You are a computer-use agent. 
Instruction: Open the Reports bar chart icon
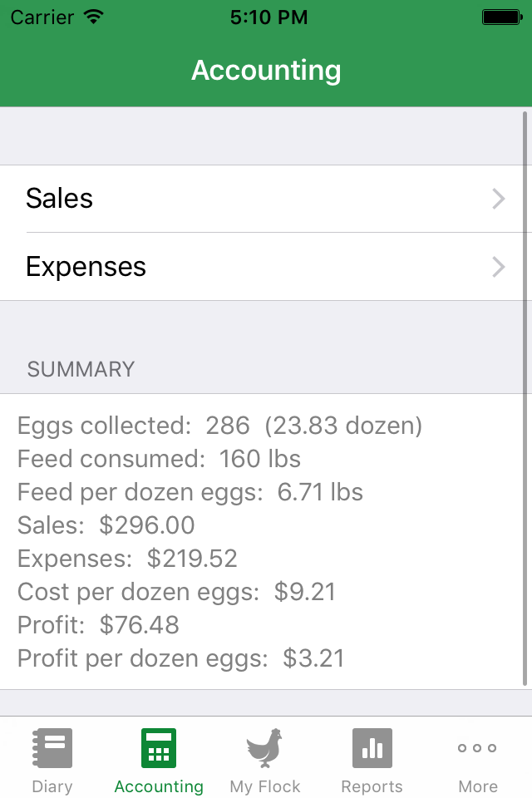tap(372, 747)
